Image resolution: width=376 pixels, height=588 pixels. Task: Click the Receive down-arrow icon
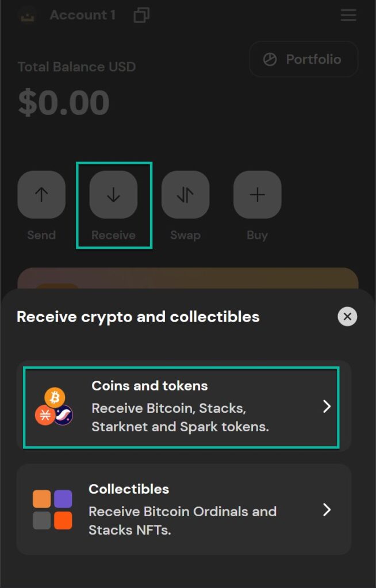113,195
